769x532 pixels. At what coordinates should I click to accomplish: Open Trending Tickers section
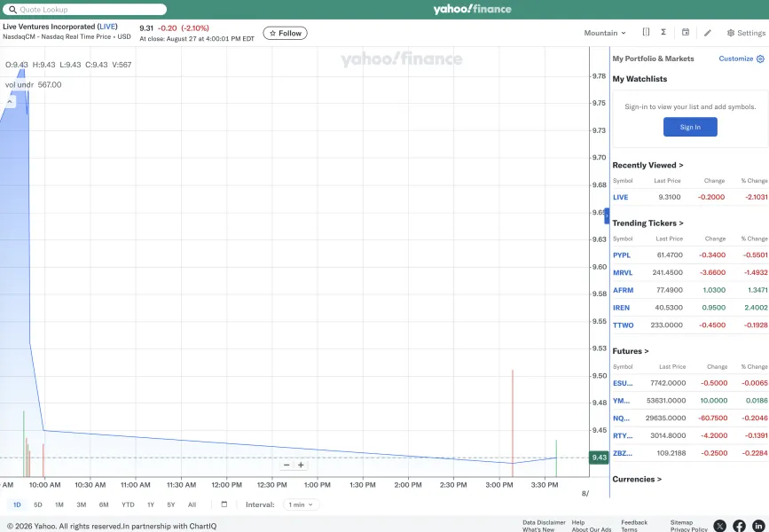coord(647,223)
